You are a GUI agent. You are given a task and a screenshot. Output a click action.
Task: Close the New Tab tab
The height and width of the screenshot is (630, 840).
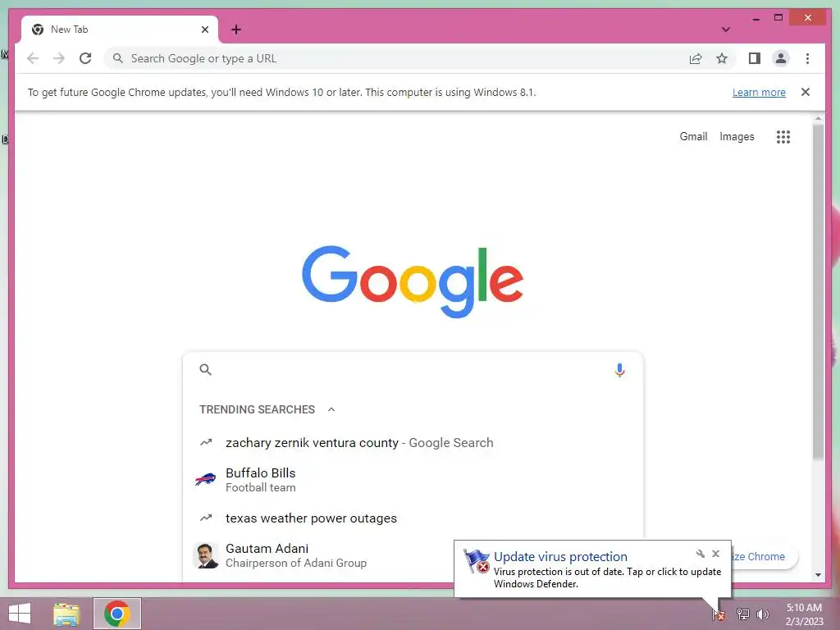204,30
